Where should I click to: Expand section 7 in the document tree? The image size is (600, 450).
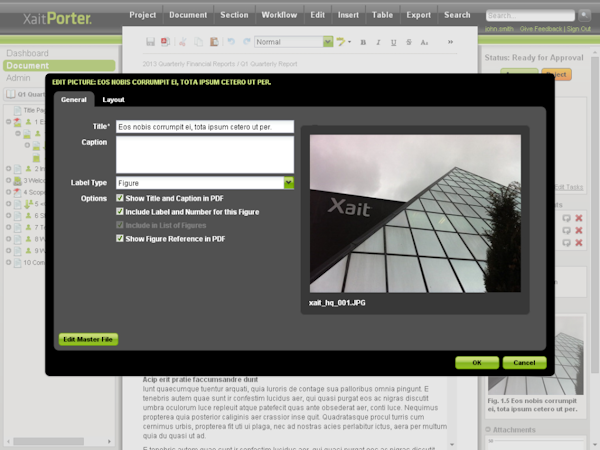click(8, 227)
